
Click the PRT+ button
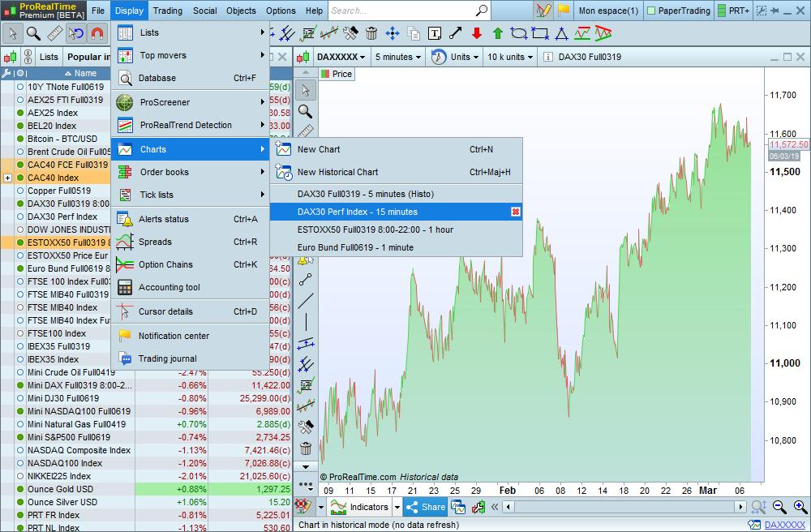point(733,11)
